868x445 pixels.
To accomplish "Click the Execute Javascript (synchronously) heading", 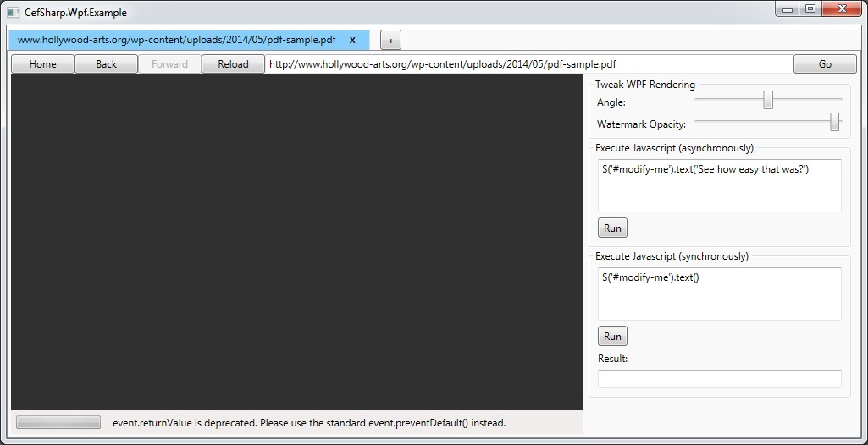I will (x=672, y=256).
